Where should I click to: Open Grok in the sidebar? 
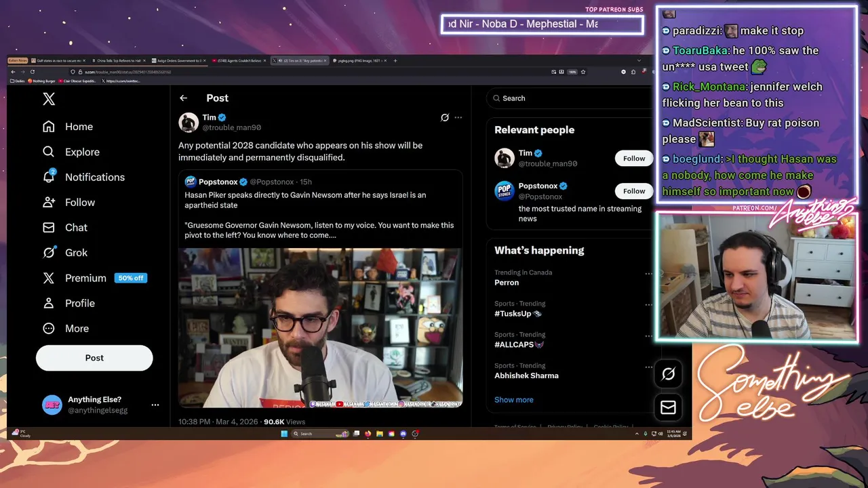point(65,252)
